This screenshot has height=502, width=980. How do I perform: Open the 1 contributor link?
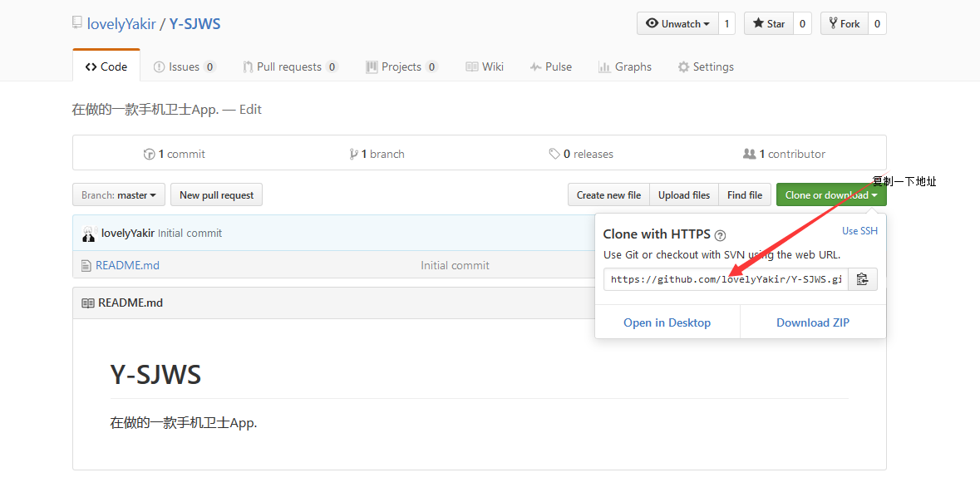785,154
